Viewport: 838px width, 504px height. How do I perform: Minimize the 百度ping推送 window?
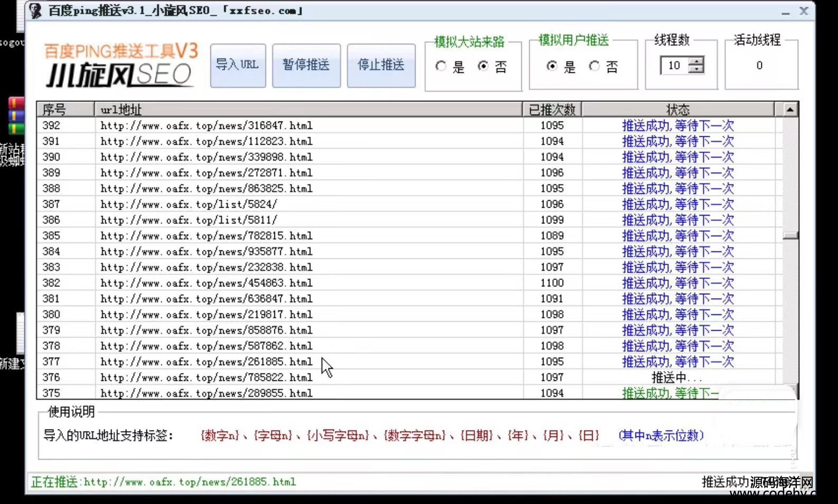click(786, 12)
